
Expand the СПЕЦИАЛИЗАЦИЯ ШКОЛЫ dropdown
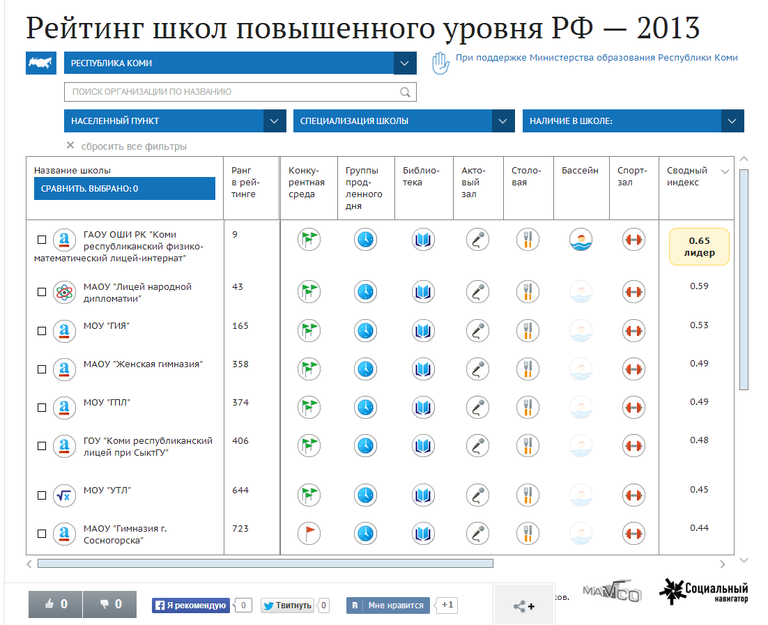(404, 121)
